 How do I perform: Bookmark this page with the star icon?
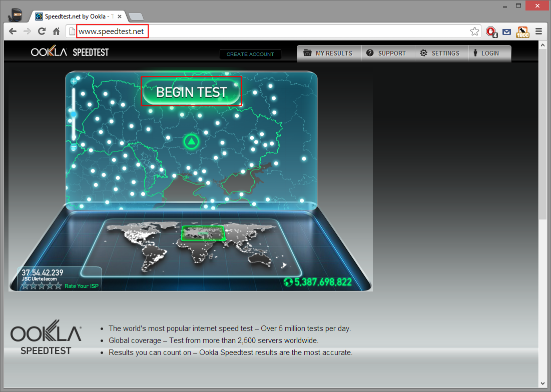(474, 31)
